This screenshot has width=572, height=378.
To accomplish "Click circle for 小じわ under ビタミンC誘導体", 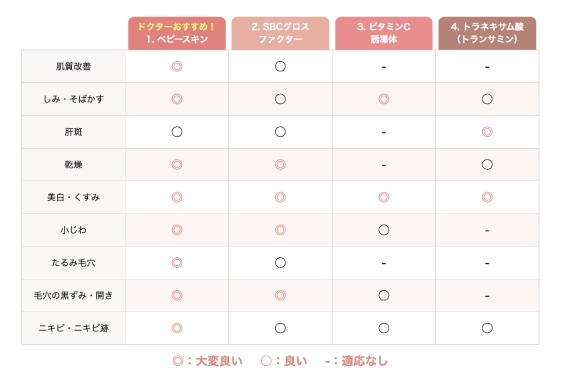I will pos(384,230).
